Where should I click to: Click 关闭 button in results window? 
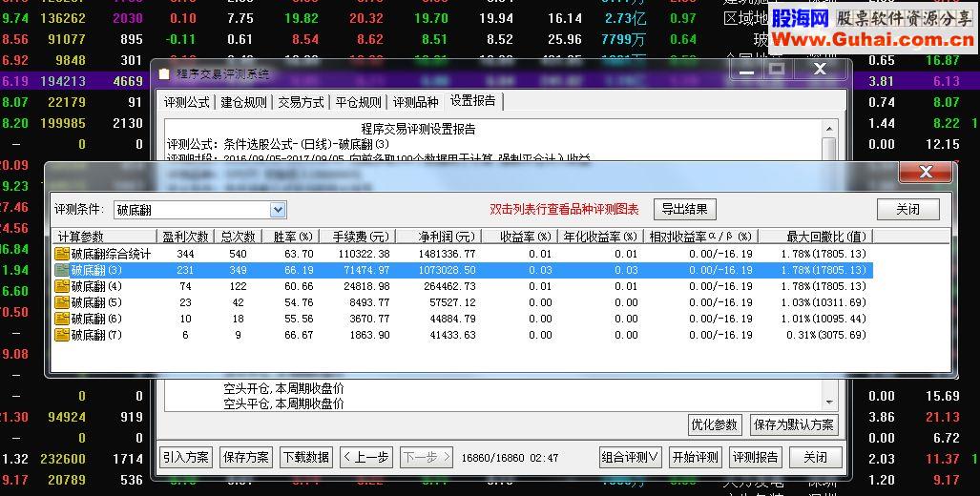(x=908, y=209)
